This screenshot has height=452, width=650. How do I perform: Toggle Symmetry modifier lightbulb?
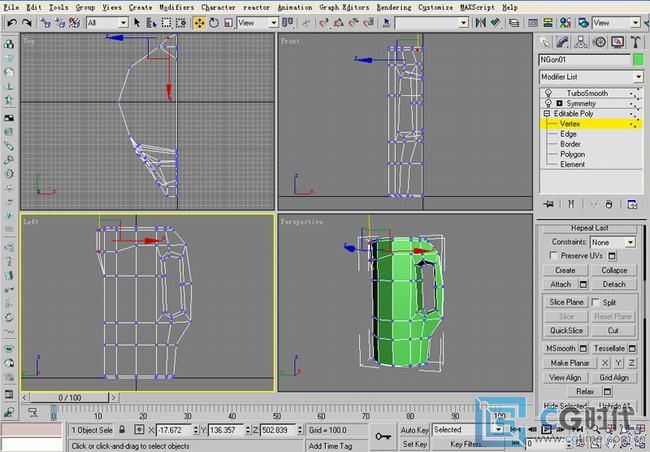coord(548,103)
